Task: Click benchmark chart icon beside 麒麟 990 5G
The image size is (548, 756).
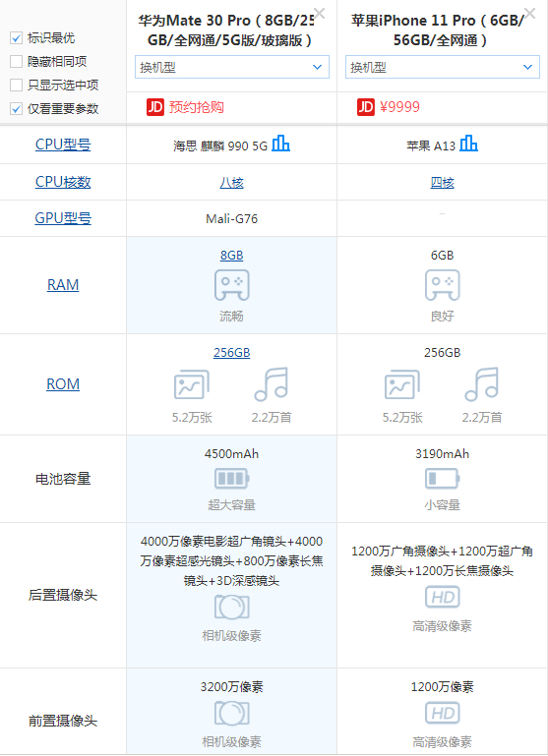Action: tap(280, 144)
